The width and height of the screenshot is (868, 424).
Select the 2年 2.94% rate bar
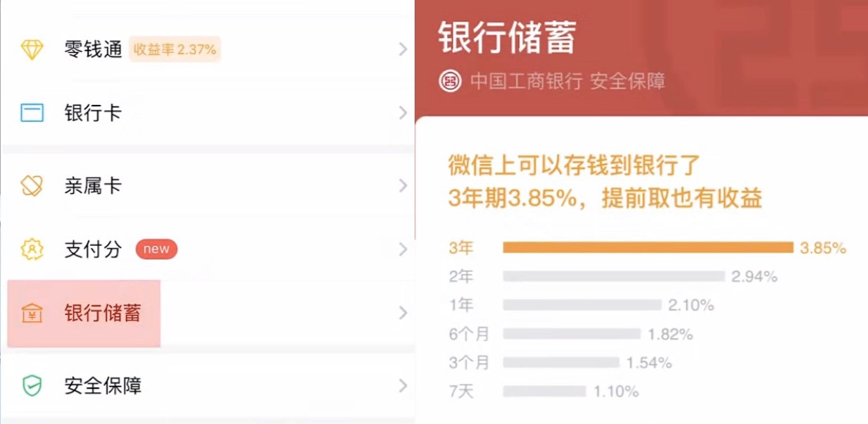[x=613, y=277]
